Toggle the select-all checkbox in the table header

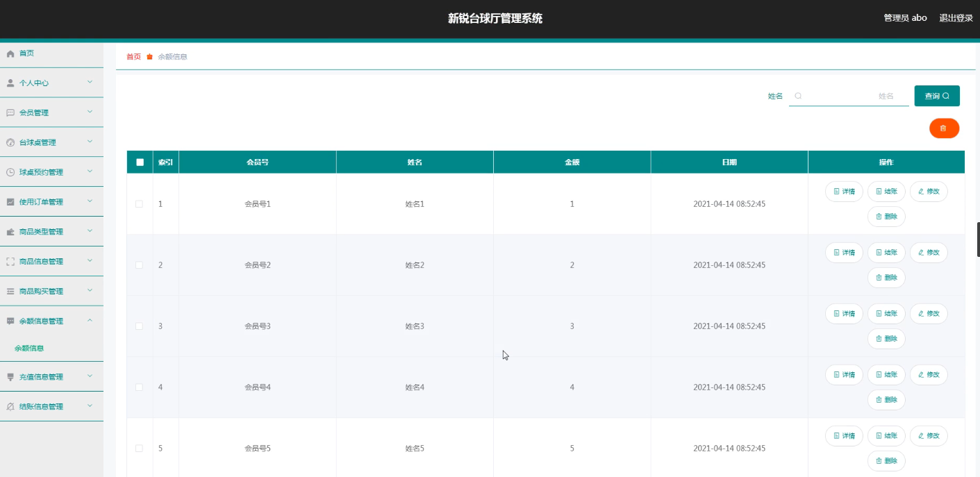(x=140, y=162)
